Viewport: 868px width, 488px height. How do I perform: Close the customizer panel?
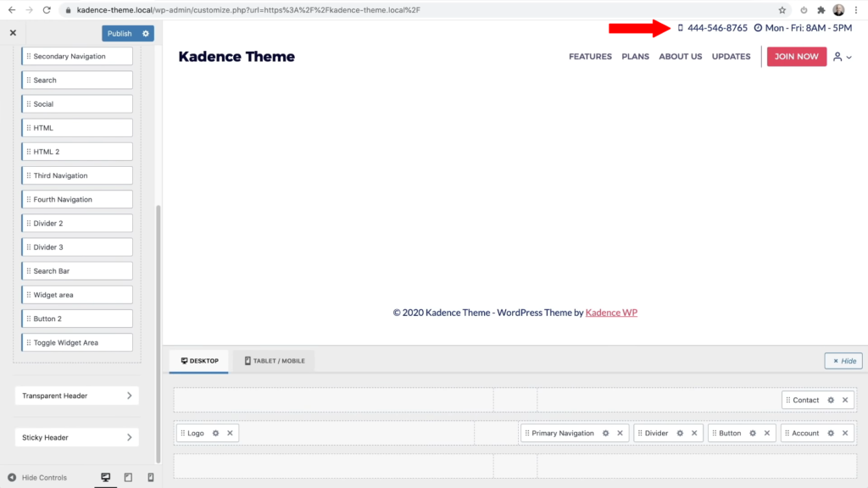click(x=13, y=33)
